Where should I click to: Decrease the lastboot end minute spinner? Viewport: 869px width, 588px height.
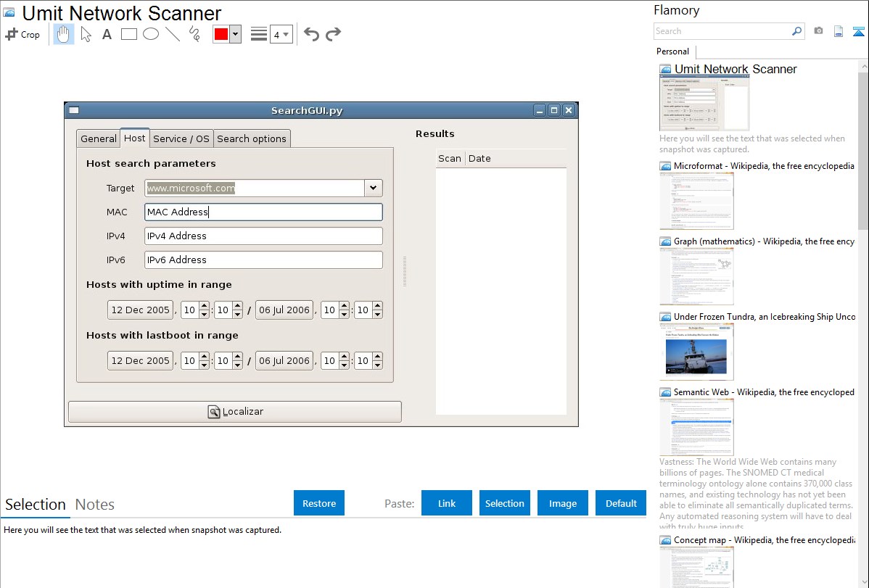(377, 365)
